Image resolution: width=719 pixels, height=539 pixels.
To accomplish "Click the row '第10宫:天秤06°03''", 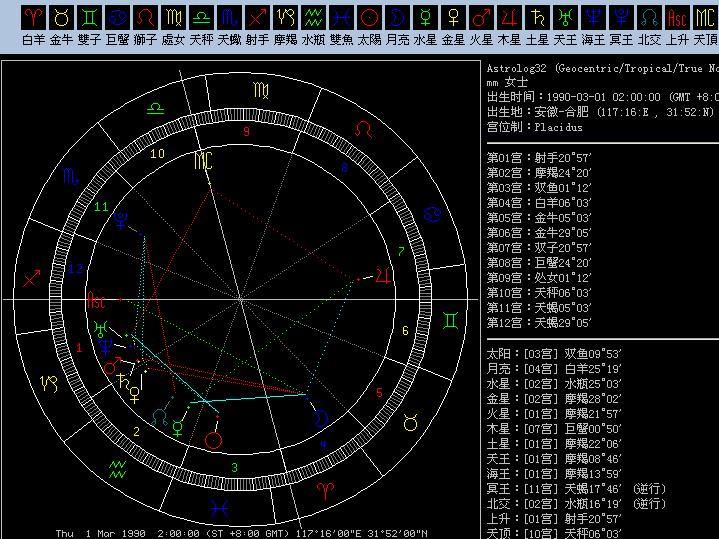I will [539, 293].
